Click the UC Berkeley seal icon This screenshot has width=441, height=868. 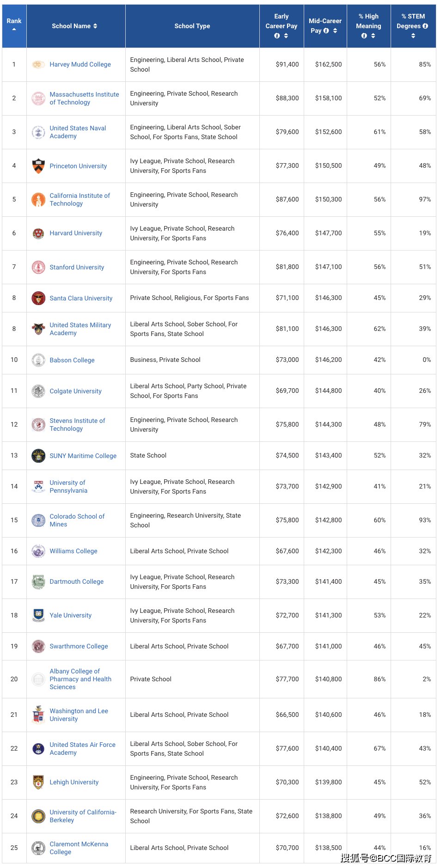pos(38,816)
